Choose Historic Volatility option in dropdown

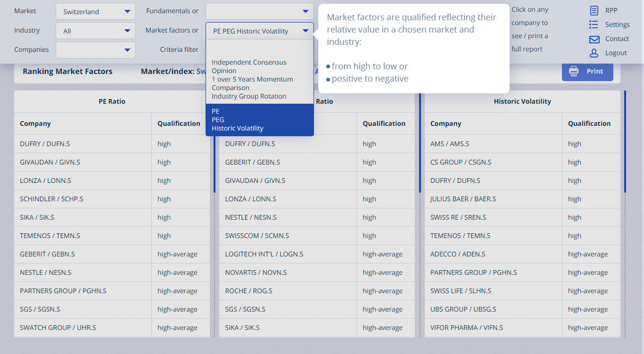238,128
